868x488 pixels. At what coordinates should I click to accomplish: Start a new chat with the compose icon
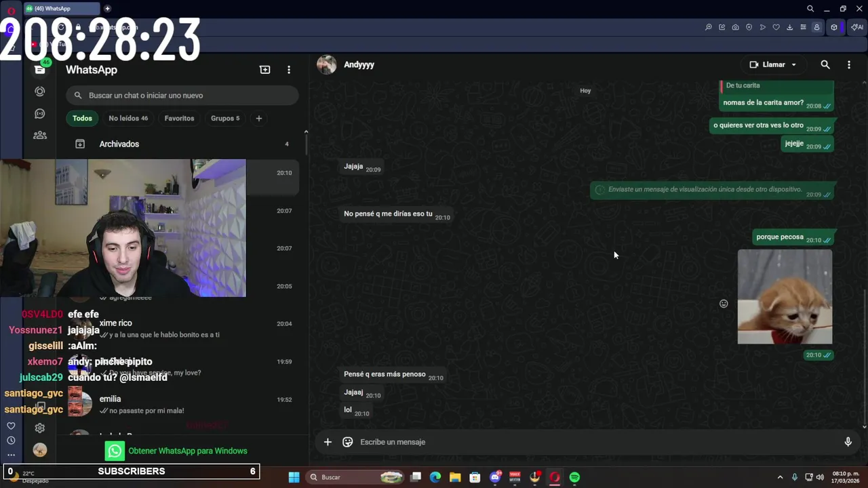coord(265,70)
